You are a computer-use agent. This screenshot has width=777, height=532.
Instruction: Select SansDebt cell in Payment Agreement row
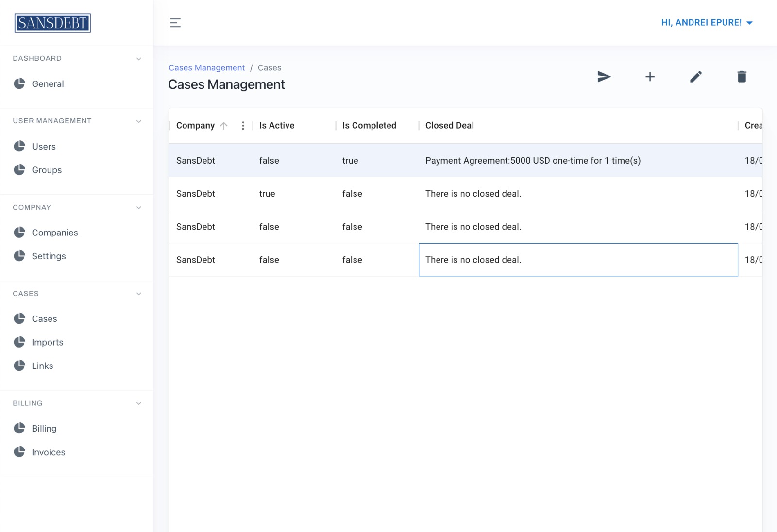[211, 160]
